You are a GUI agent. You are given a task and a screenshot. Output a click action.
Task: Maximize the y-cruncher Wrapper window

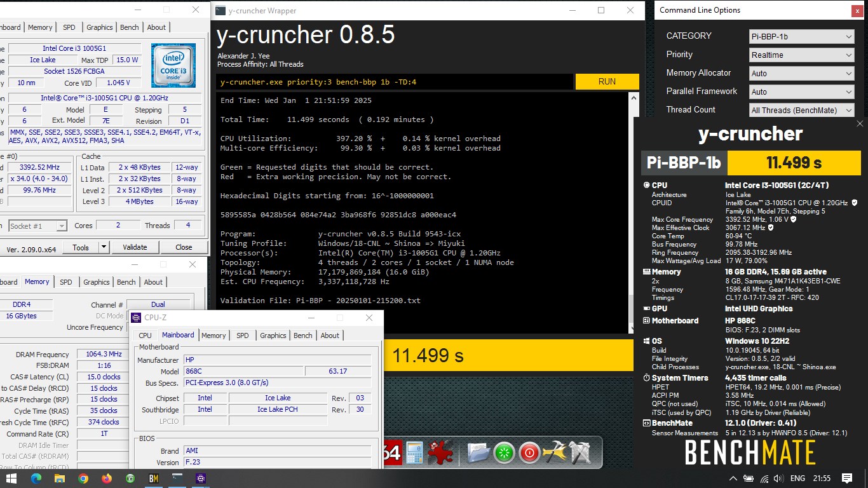point(601,10)
